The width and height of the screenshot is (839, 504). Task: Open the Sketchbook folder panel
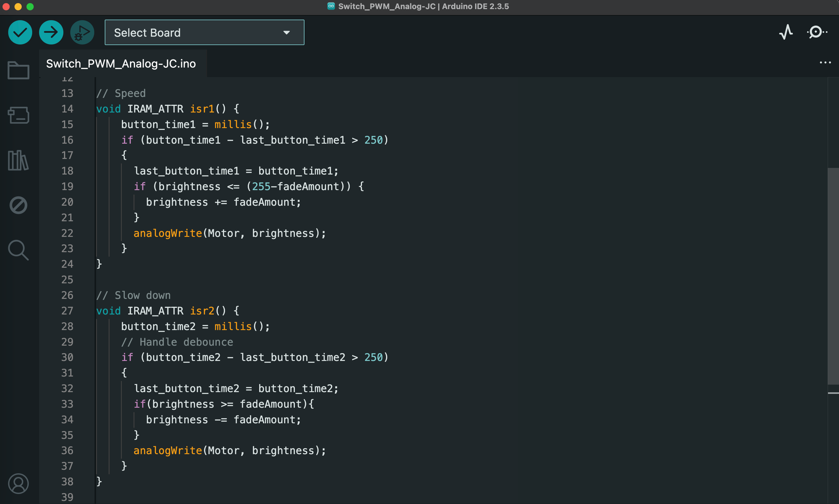[18, 70]
